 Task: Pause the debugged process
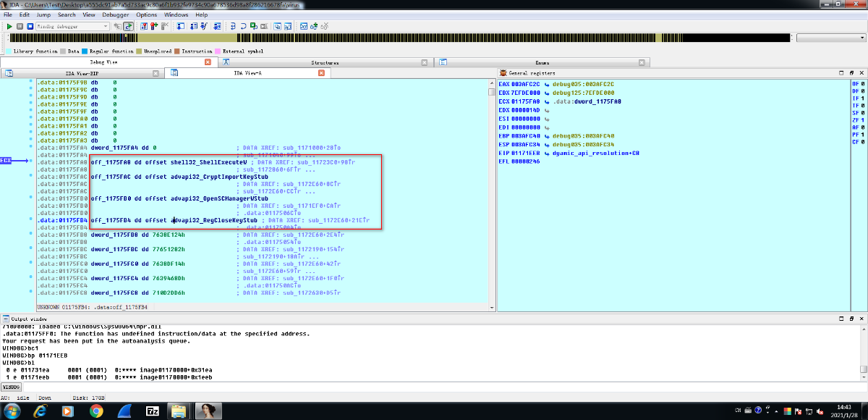(20, 26)
